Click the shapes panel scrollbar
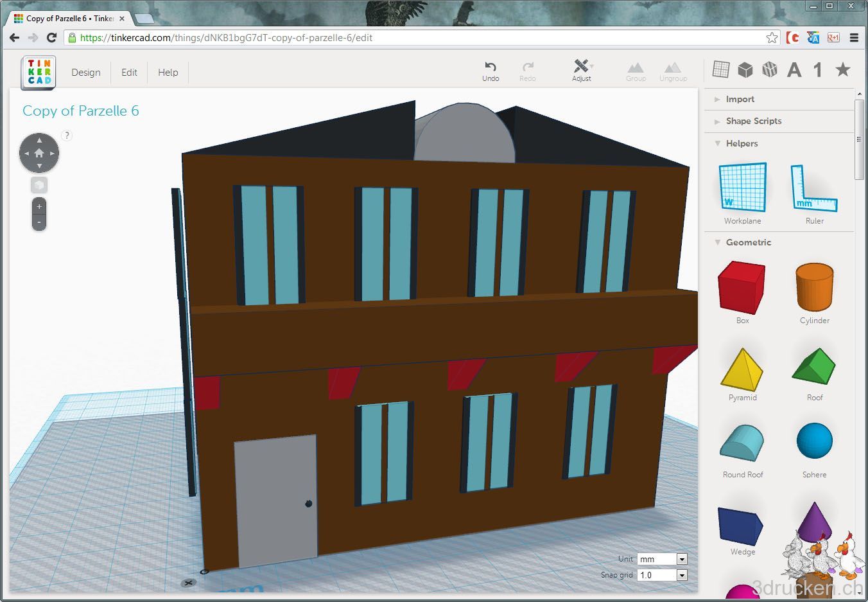The image size is (868, 602). [x=860, y=138]
